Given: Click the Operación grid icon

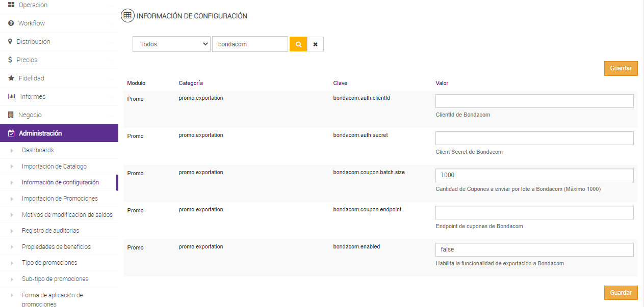Looking at the screenshot, I should (x=11, y=5).
